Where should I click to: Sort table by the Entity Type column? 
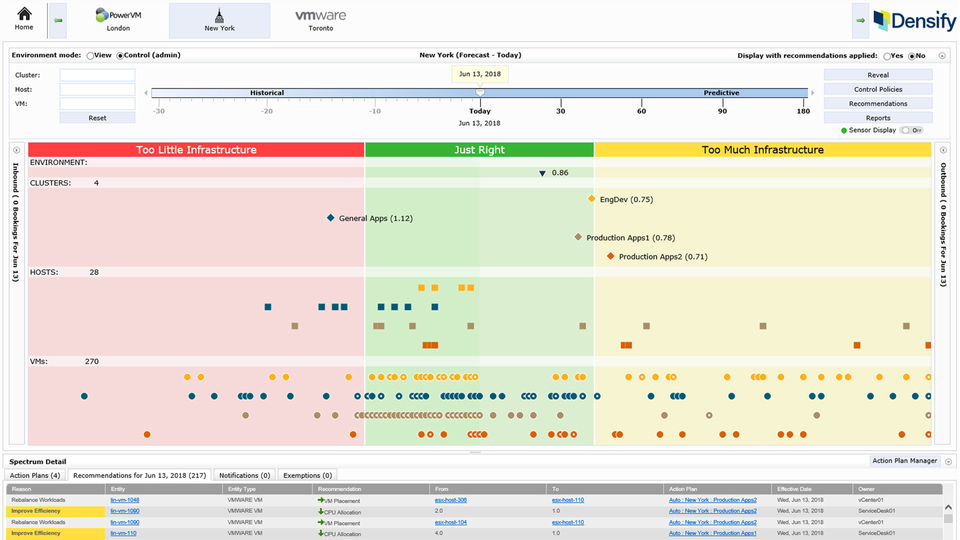[x=268, y=489]
